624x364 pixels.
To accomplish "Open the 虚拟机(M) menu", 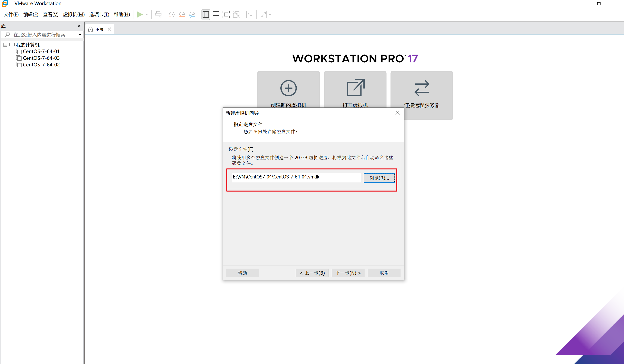I will click(x=73, y=14).
